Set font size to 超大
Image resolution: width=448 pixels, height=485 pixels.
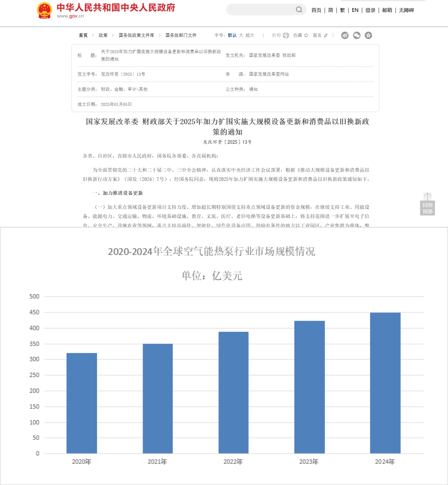click(250, 35)
